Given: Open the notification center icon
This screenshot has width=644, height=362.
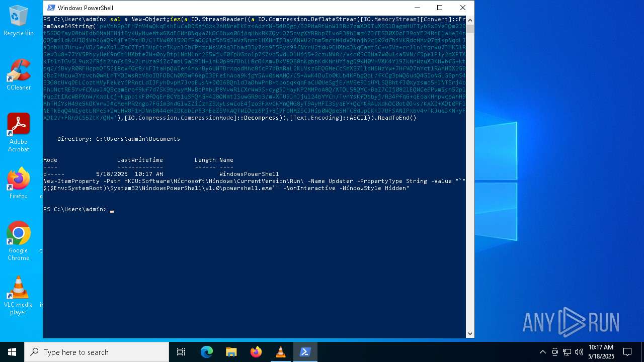Looking at the screenshot, I should pyautogui.click(x=627, y=352).
